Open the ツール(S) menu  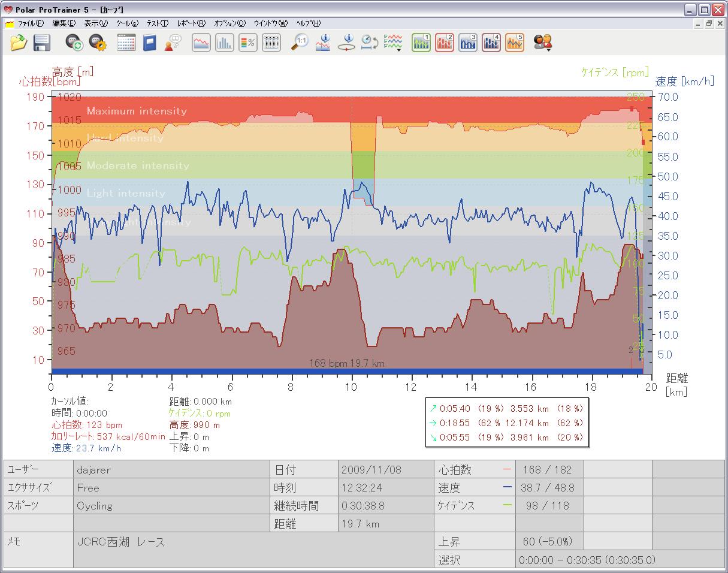[126, 23]
